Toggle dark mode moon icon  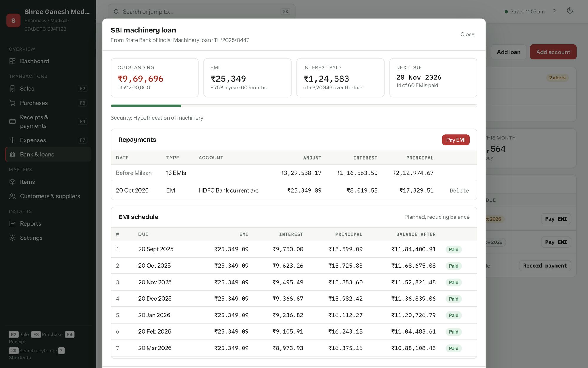click(570, 11)
